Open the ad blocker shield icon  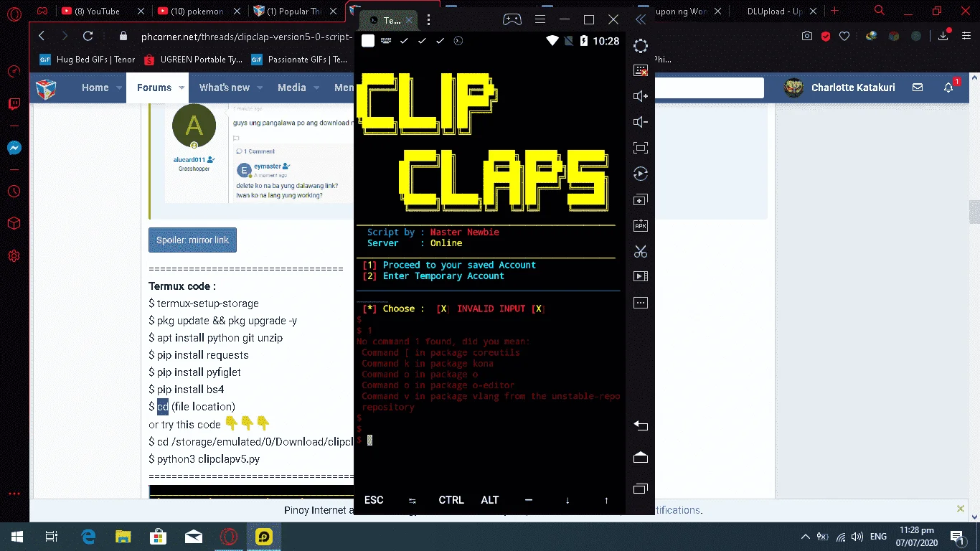(826, 36)
